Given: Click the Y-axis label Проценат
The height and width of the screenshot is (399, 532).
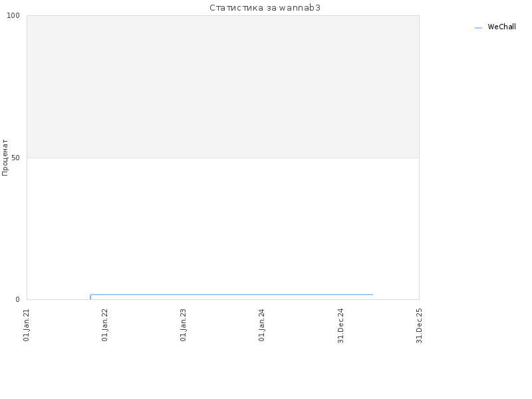Looking at the screenshot, I should (5, 158).
